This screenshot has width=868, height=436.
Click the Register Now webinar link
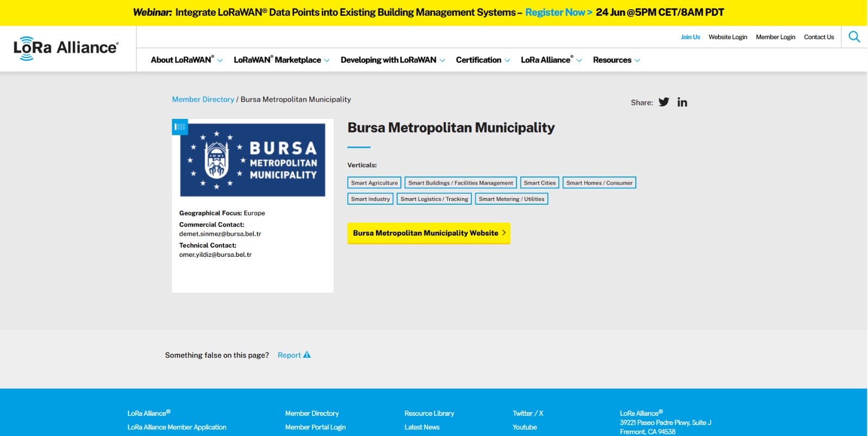[558, 12]
